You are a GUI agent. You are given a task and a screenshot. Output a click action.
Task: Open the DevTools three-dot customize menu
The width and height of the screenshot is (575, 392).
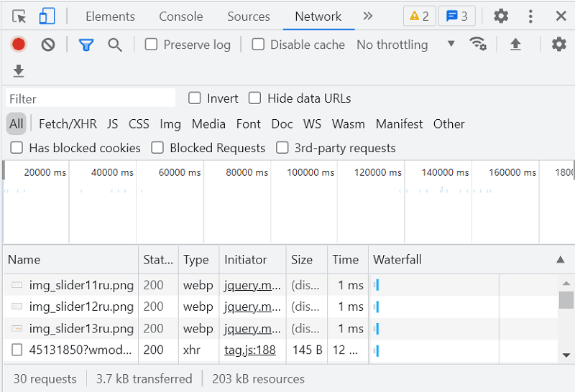pyautogui.click(x=531, y=16)
